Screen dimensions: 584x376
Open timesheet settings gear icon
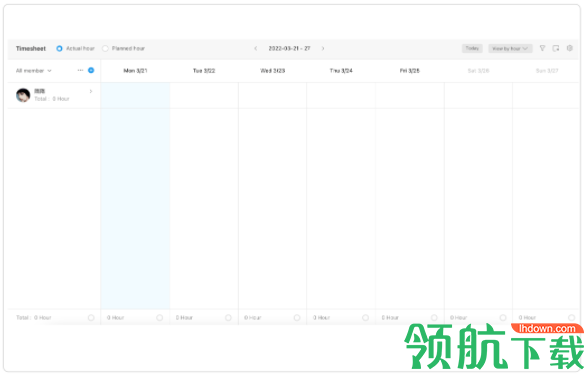(569, 48)
